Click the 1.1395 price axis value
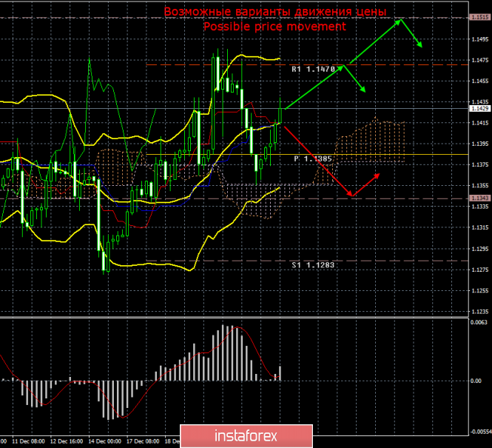 click(480, 144)
